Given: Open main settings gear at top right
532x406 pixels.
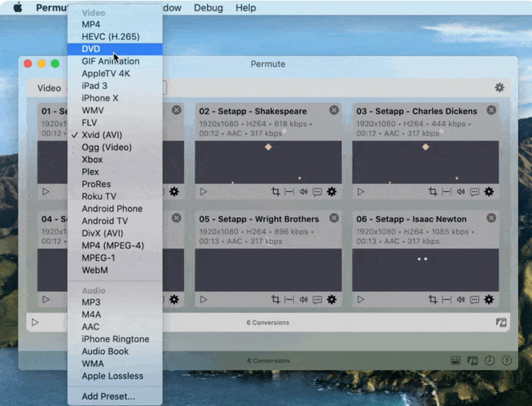Looking at the screenshot, I should click(x=499, y=88).
